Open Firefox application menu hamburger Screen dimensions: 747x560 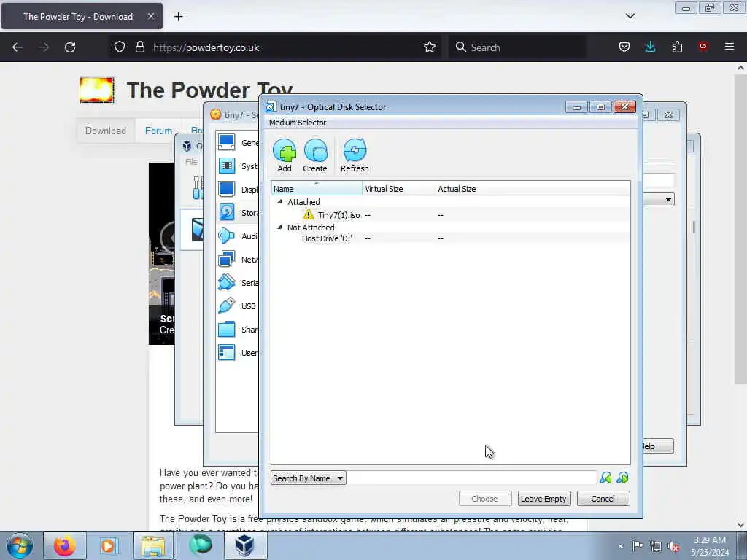click(x=729, y=47)
